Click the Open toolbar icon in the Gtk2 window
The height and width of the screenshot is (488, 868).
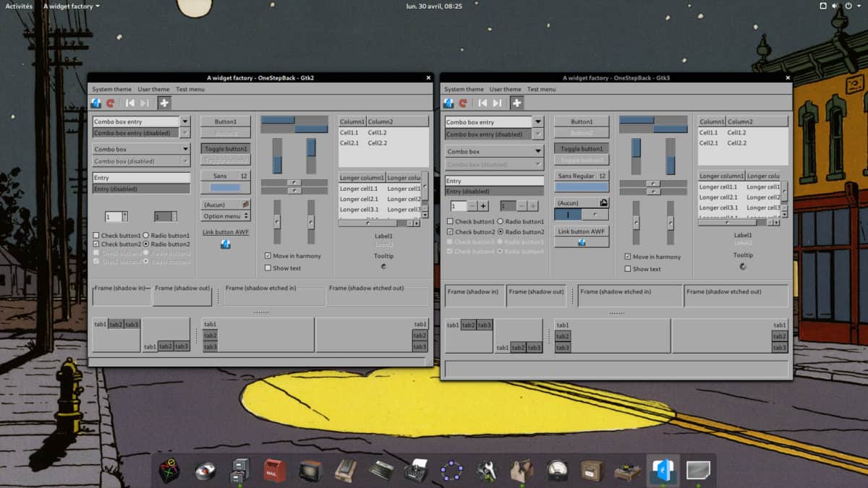(x=96, y=103)
